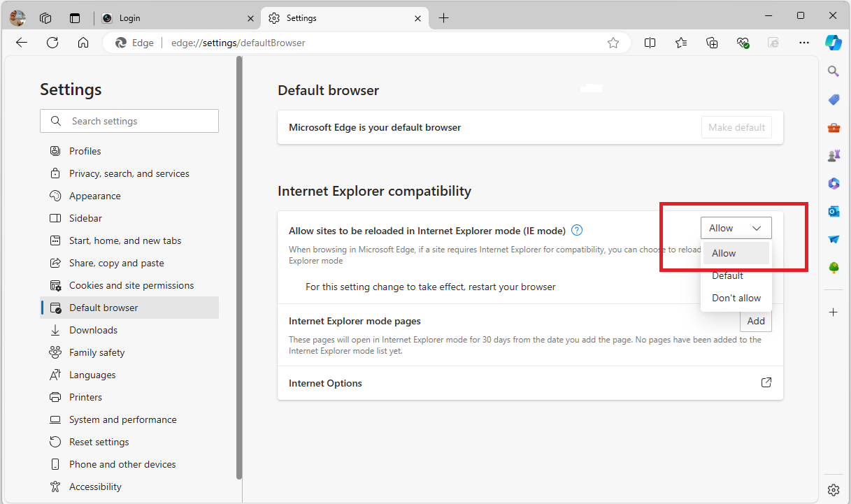
Task: Open the profile avatar menu
Action: (17, 18)
